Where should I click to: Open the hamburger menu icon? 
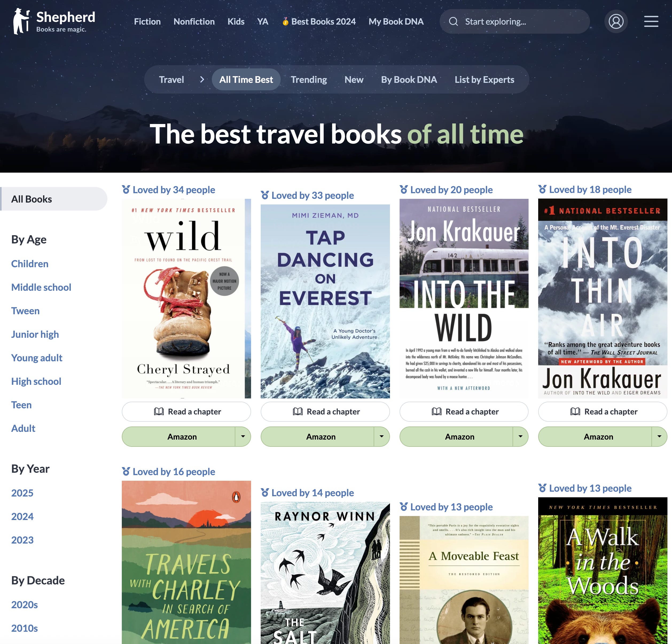click(x=651, y=21)
